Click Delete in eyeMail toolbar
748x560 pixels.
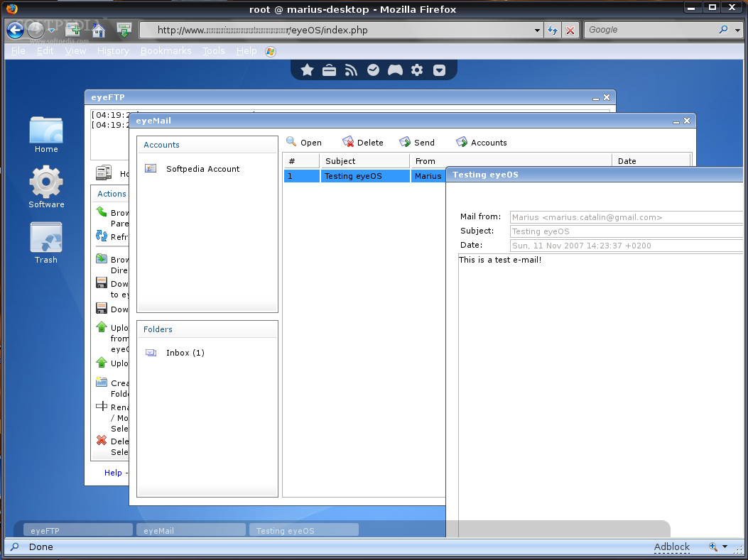click(x=363, y=142)
